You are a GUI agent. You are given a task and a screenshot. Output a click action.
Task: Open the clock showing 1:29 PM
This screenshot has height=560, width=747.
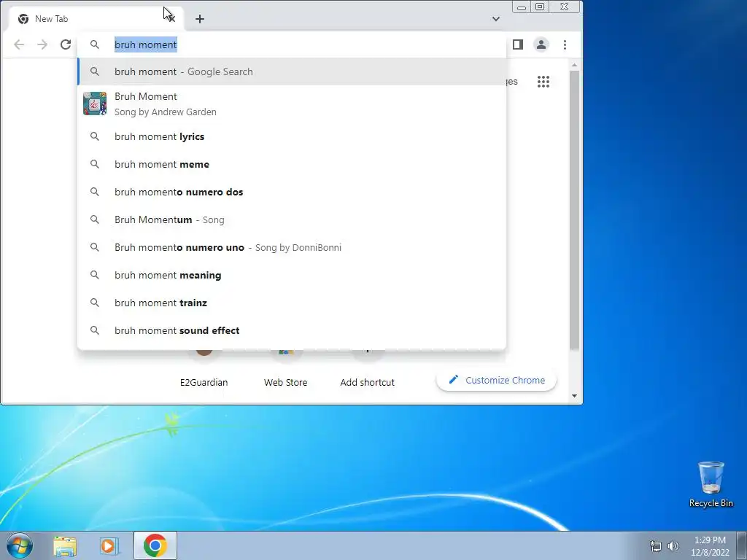pyautogui.click(x=710, y=546)
